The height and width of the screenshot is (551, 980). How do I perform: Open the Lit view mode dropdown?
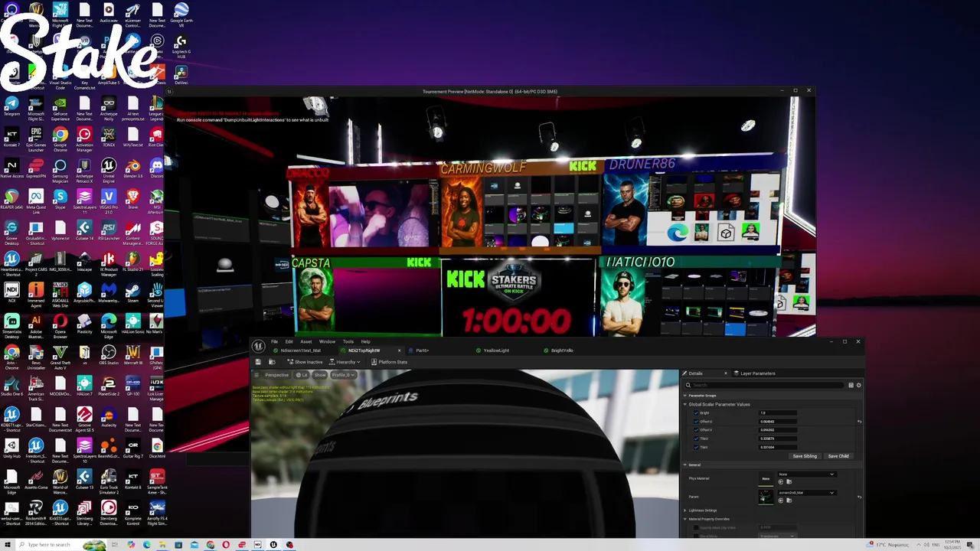tap(302, 375)
